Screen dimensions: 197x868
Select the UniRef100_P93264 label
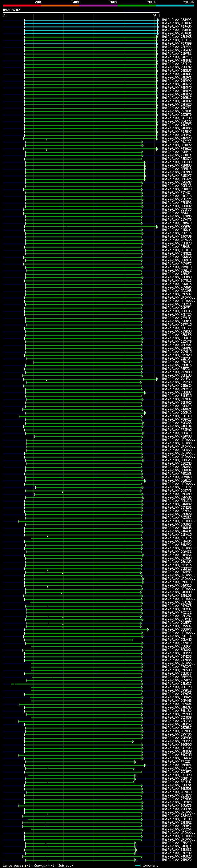[177, 829]
